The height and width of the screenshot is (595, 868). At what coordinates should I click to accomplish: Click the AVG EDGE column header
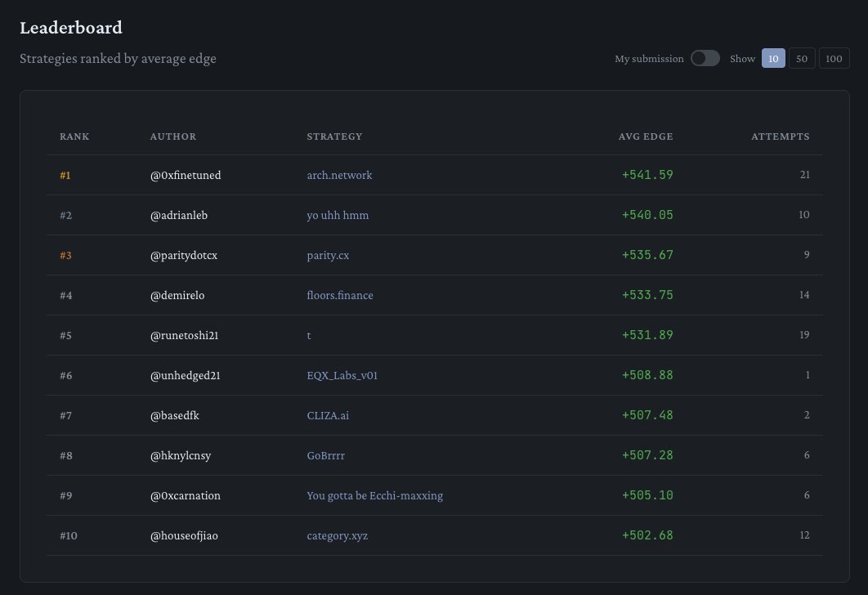coord(646,136)
